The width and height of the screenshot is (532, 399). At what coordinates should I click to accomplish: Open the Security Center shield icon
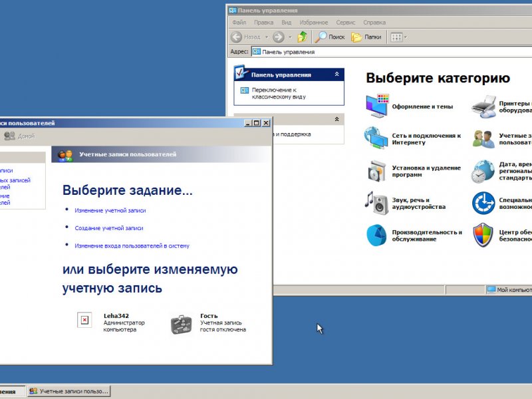[x=483, y=235]
